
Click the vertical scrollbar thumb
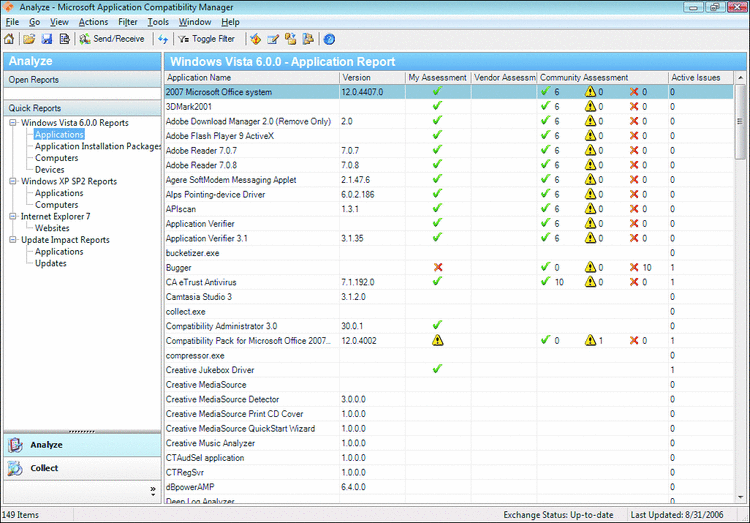coord(741,122)
